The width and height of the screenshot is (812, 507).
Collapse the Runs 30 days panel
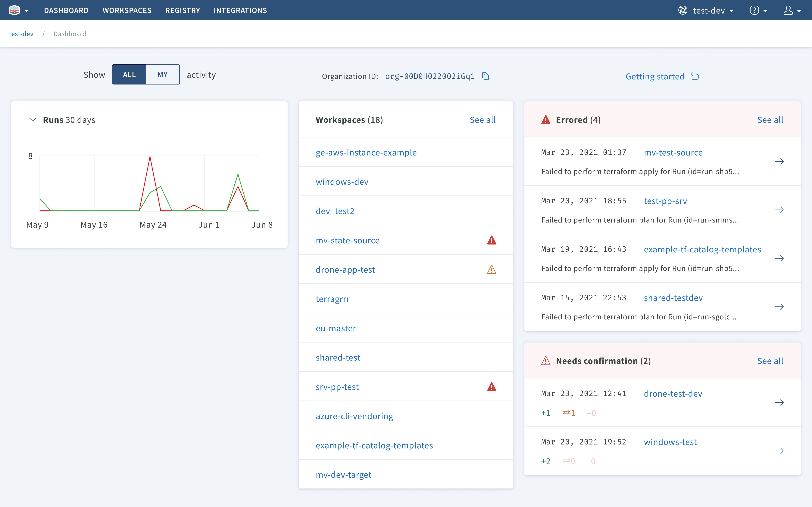tap(33, 120)
